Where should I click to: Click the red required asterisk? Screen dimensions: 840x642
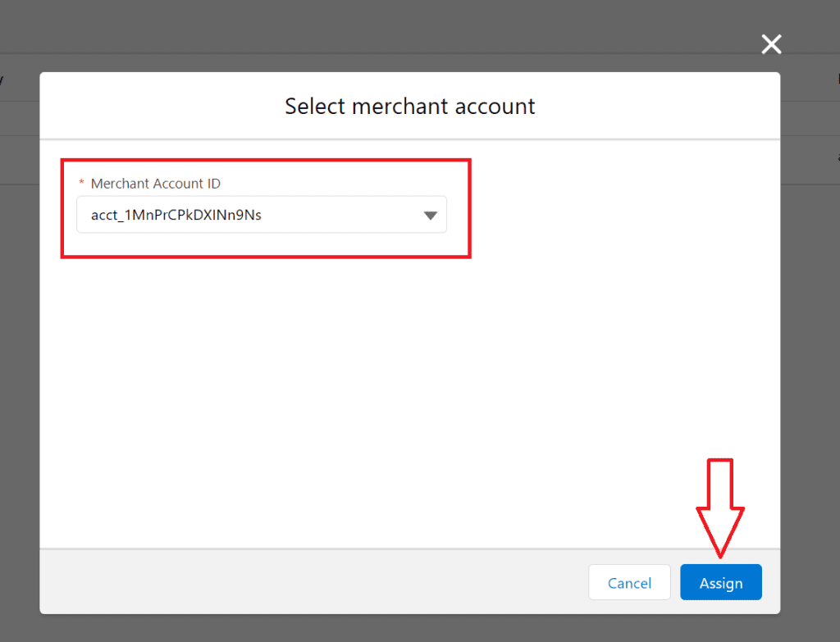point(81,184)
